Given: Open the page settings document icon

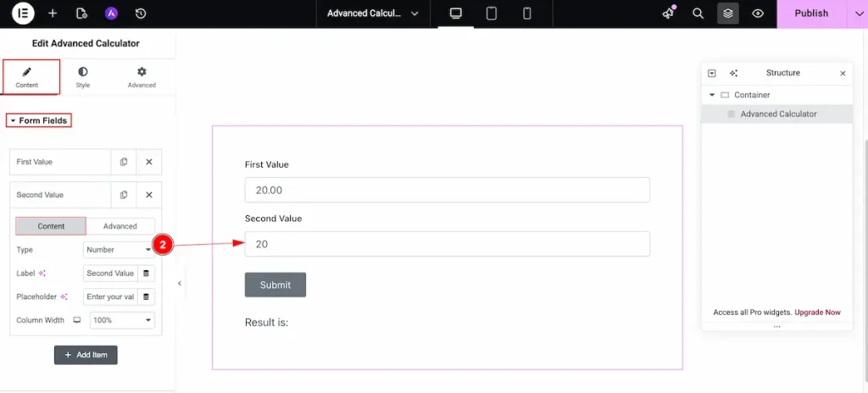Looking at the screenshot, I should click(81, 14).
